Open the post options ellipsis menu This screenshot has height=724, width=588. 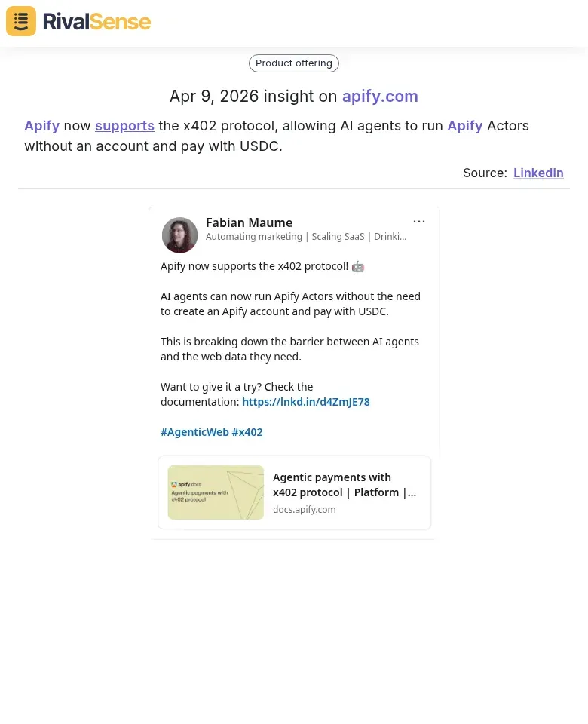point(419,221)
